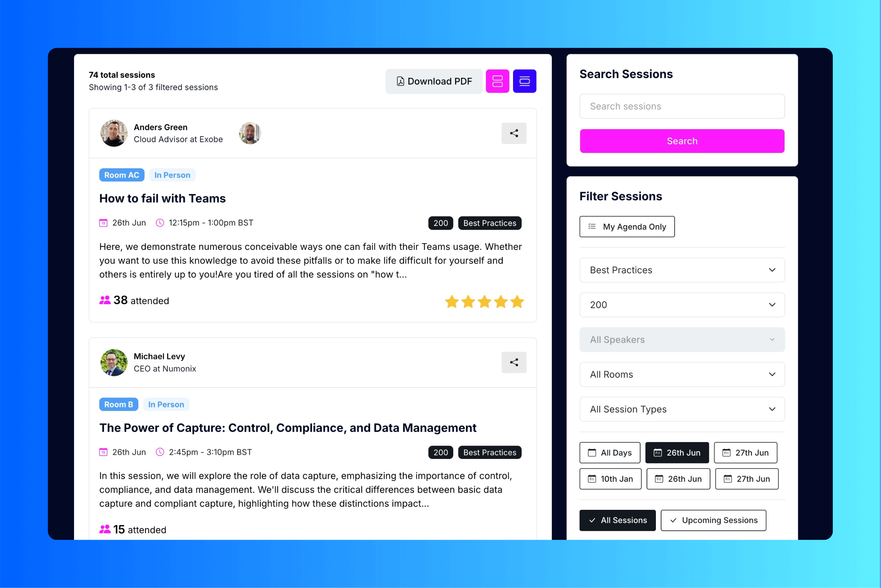Click the list view layout icon

(x=498, y=81)
